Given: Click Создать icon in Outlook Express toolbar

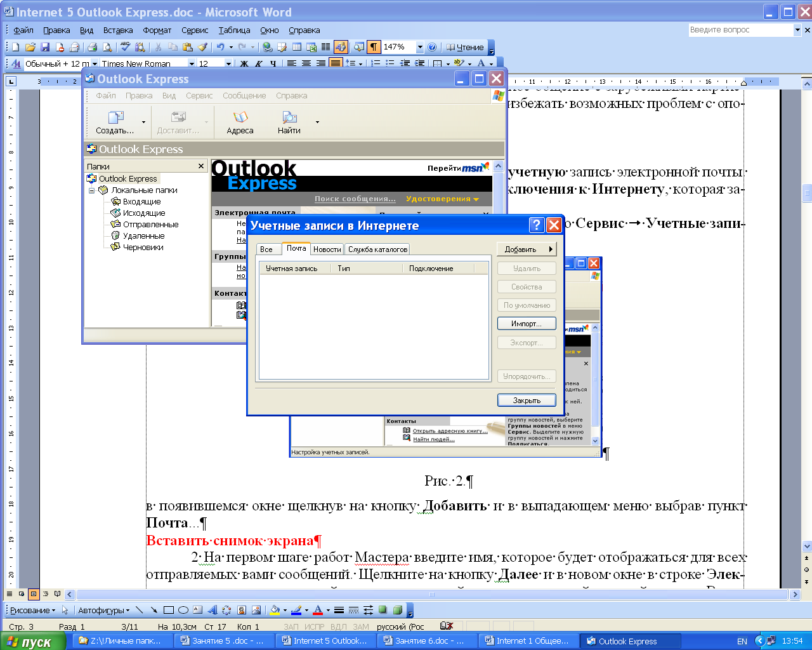Looking at the screenshot, I should click(x=115, y=123).
